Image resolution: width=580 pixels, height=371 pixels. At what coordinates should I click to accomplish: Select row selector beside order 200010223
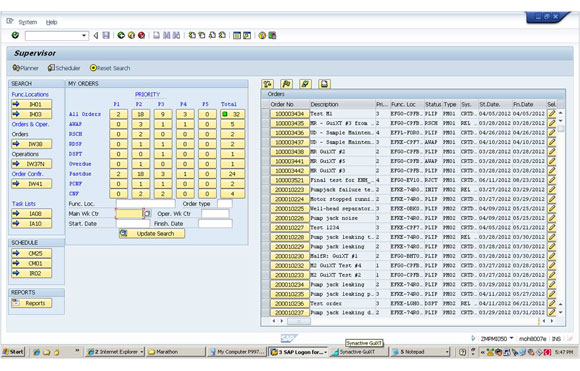265,190
